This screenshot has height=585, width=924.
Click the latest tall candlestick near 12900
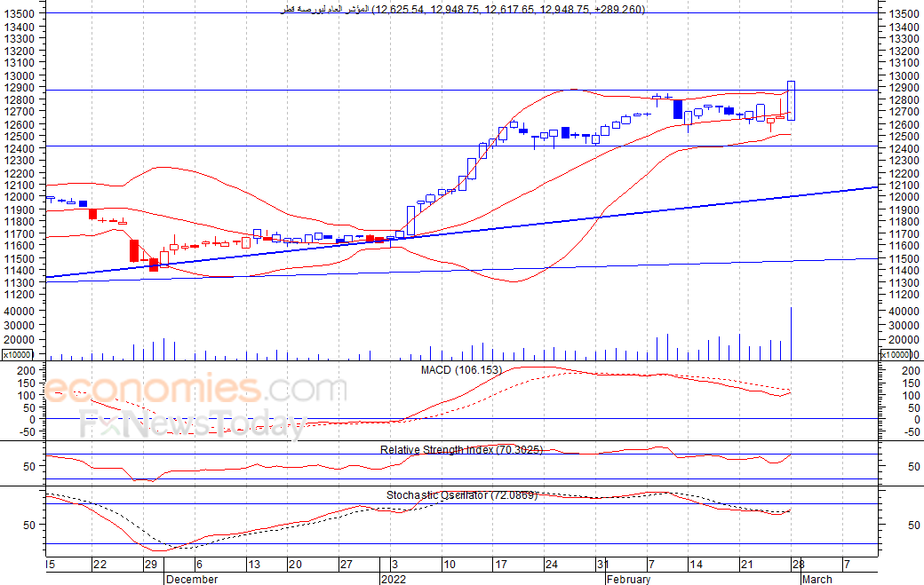pos(791,100)
